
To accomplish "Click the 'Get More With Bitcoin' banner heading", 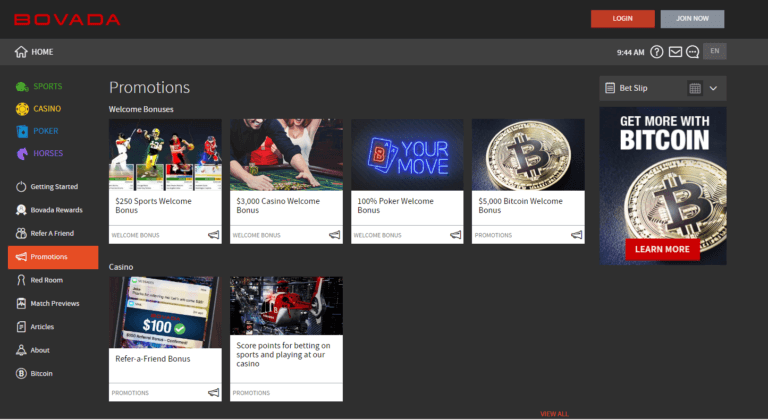I will [x=664, y=133].
